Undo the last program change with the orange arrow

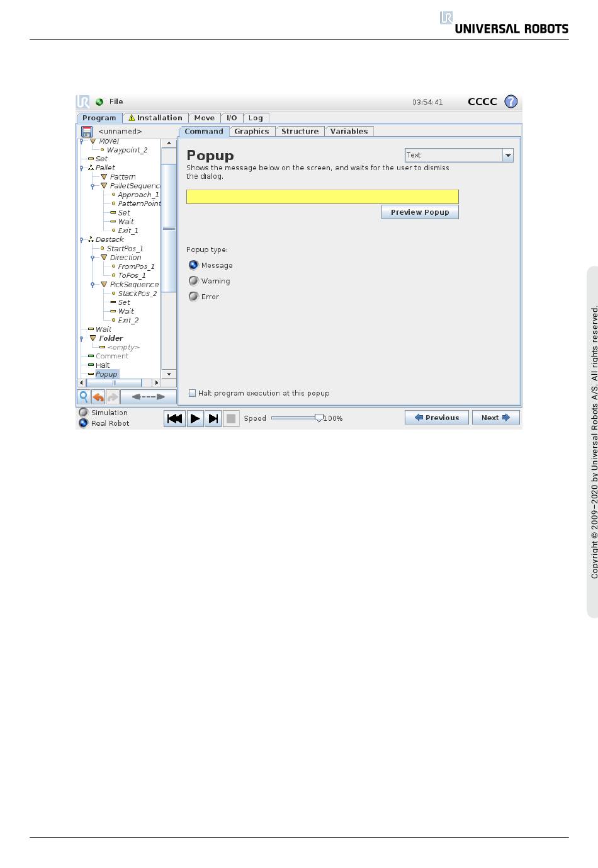pos(98,397)
